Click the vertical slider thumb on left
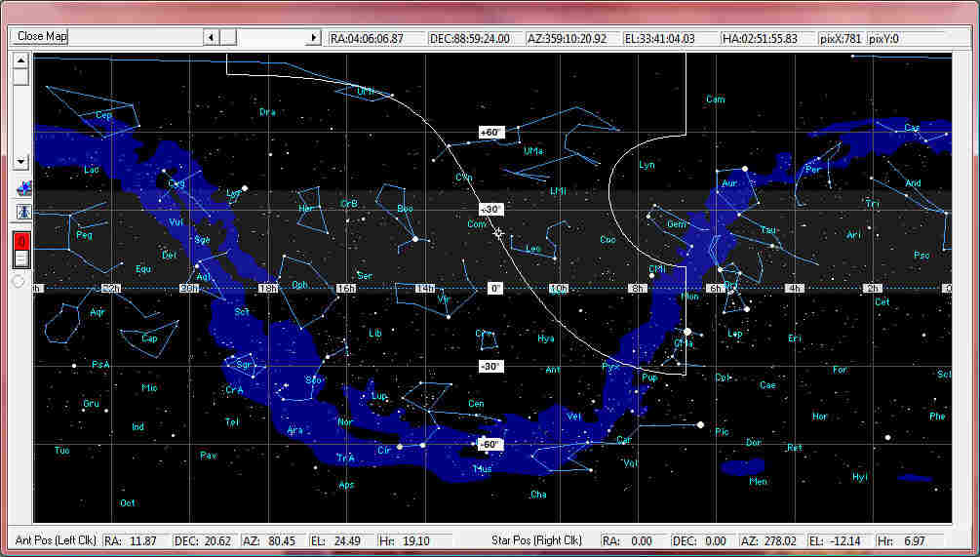Viewport: 980px width, 557px height. click(x=20, y=76)
